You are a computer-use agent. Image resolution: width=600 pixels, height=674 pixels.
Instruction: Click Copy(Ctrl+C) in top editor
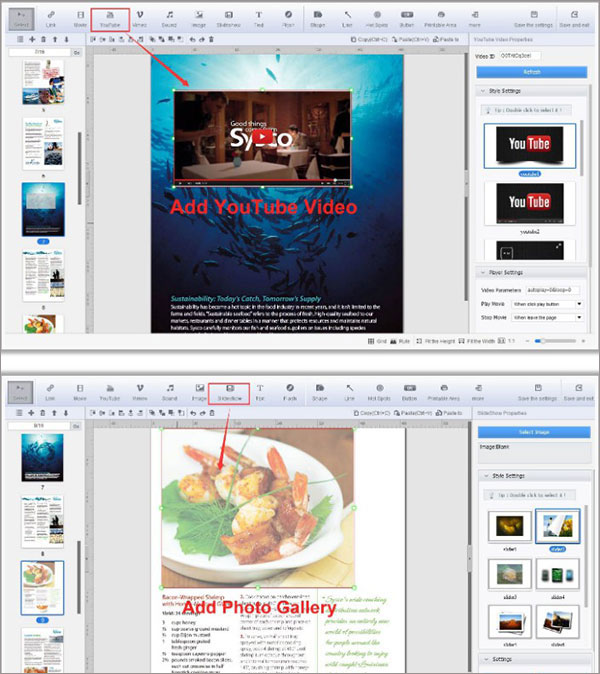[x=369, y=39]
